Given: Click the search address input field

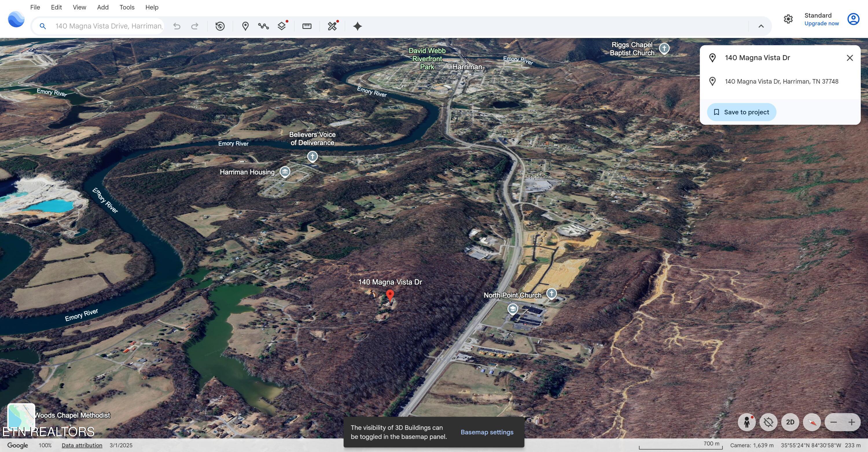Looking at the screenshot, I should 108,26.
